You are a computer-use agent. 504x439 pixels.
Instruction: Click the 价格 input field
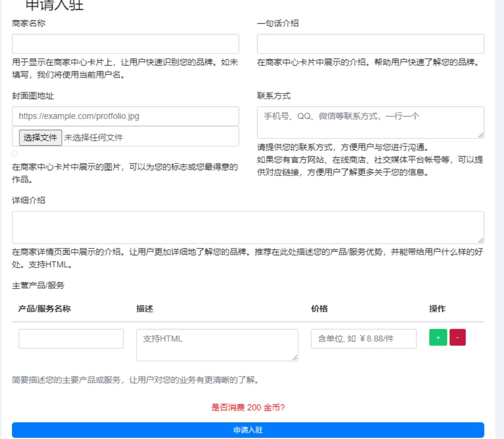click(x=364, y=339)
